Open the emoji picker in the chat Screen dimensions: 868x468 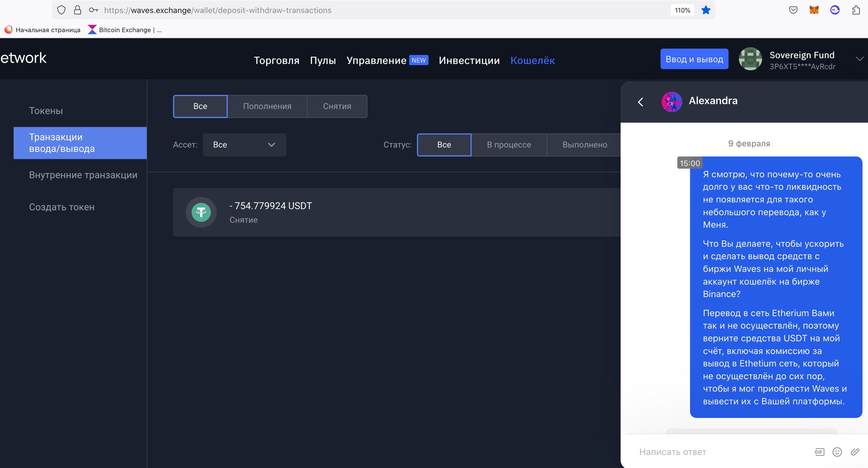point(837,452)
